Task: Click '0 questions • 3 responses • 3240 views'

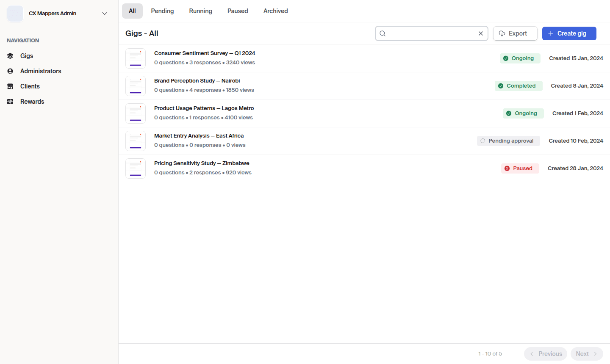Action: [205, 63]
